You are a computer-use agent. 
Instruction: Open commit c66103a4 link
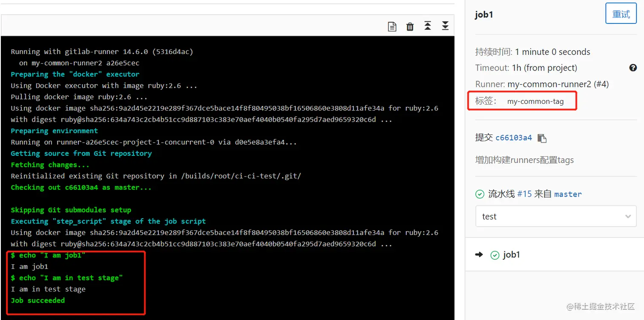(514, 138)
